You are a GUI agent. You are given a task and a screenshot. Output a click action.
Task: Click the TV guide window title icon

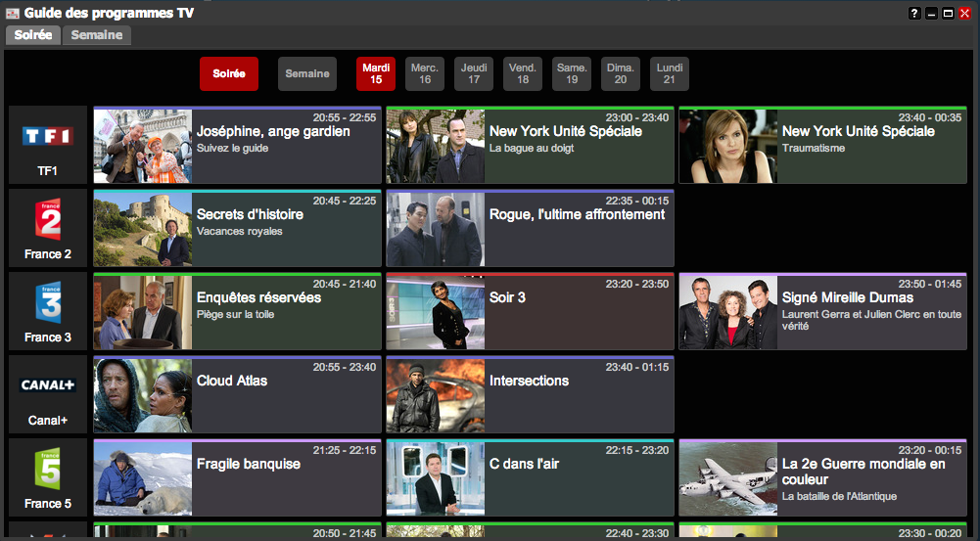[x=13, y=13]
